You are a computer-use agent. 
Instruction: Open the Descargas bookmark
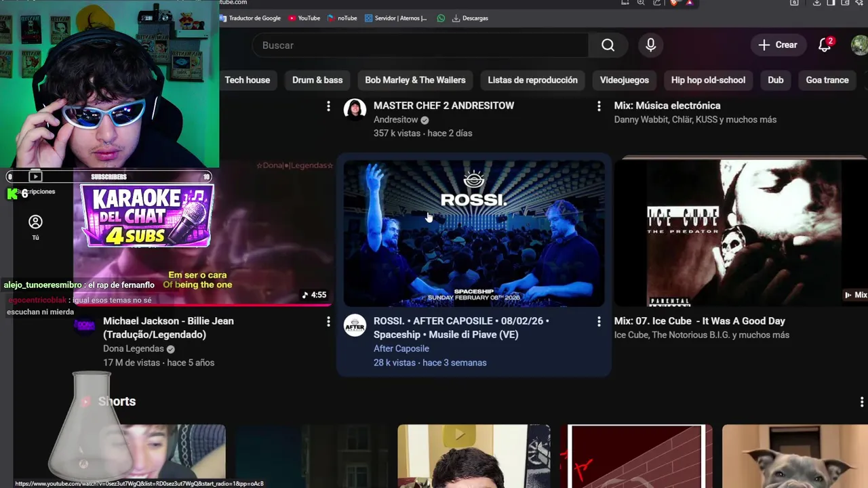(470, 18)
